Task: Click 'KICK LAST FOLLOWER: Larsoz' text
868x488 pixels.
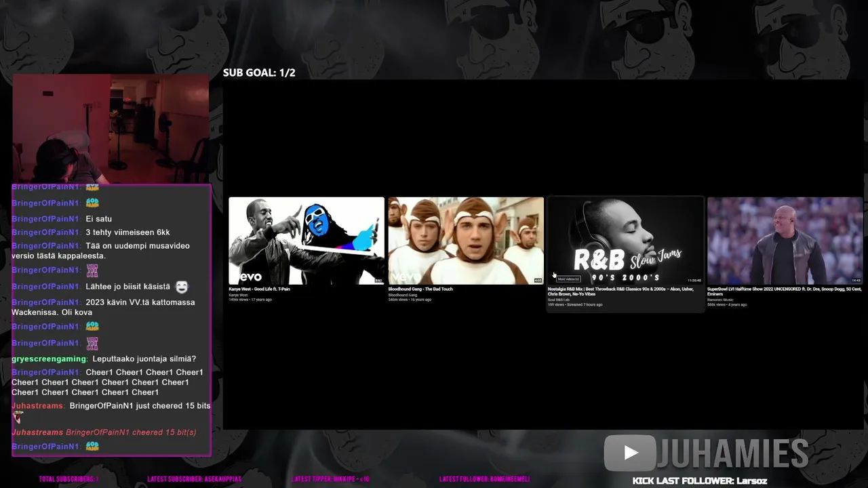Action: (700, 481)
